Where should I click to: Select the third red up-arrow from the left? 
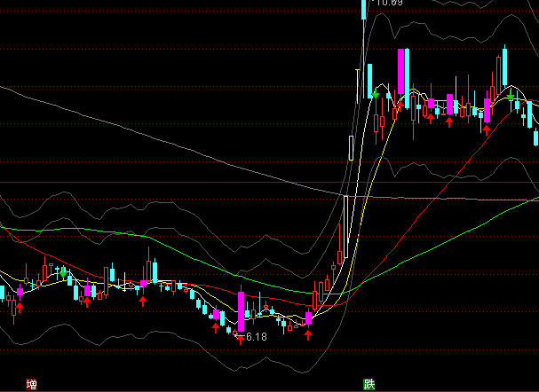[142, 302]
